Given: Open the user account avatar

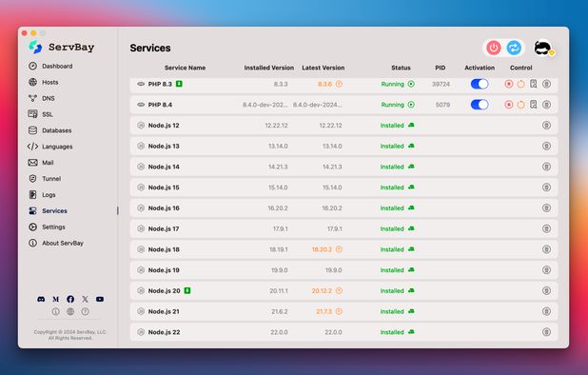Looking at the screenshot, I should [543, 48].
